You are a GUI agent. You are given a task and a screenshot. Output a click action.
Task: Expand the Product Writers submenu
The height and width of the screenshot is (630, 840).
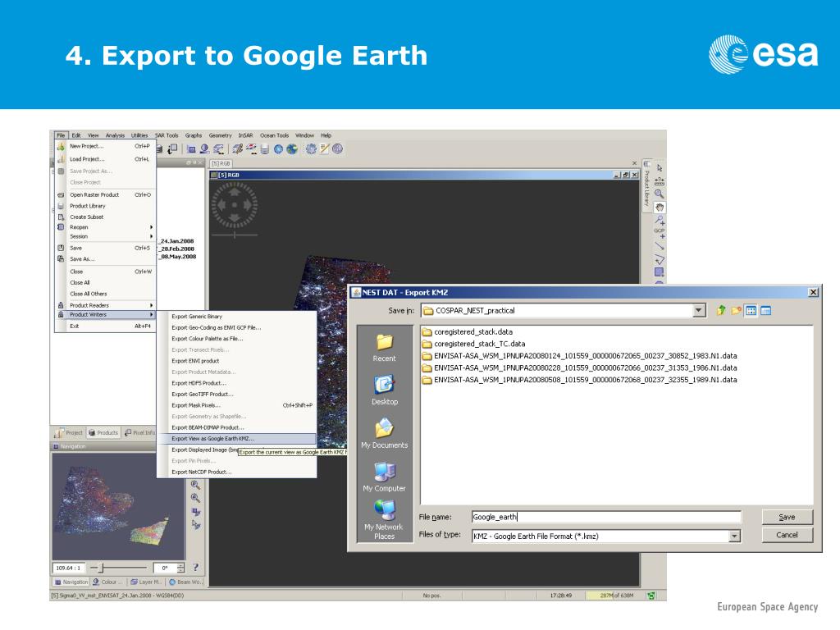click(105, 314)
